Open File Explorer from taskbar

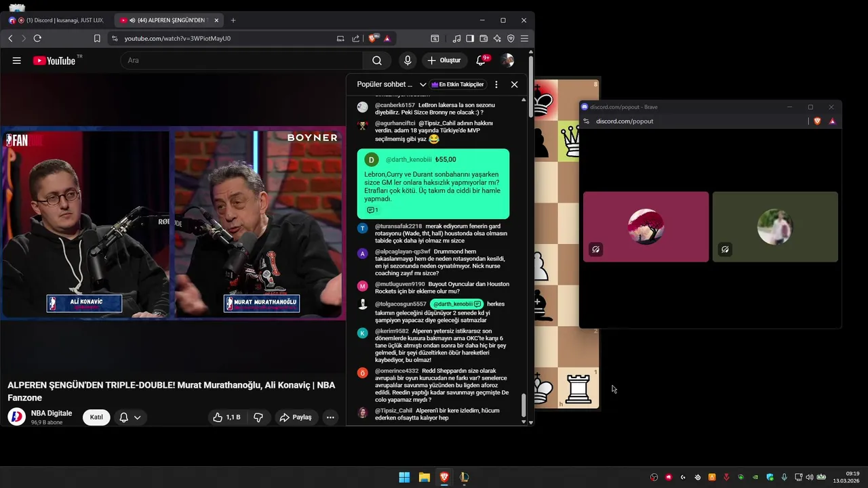(425, 477)
